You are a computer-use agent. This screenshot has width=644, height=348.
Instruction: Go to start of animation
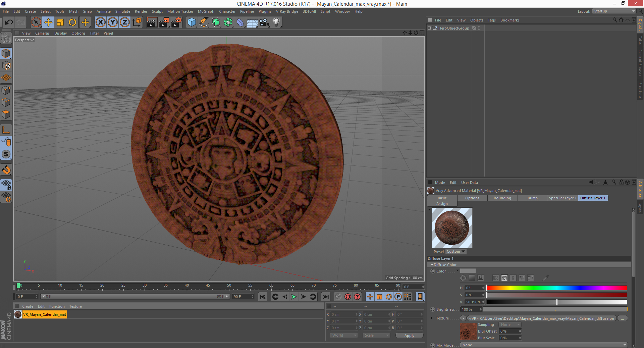pyautogui.click(x=263, y=297)
